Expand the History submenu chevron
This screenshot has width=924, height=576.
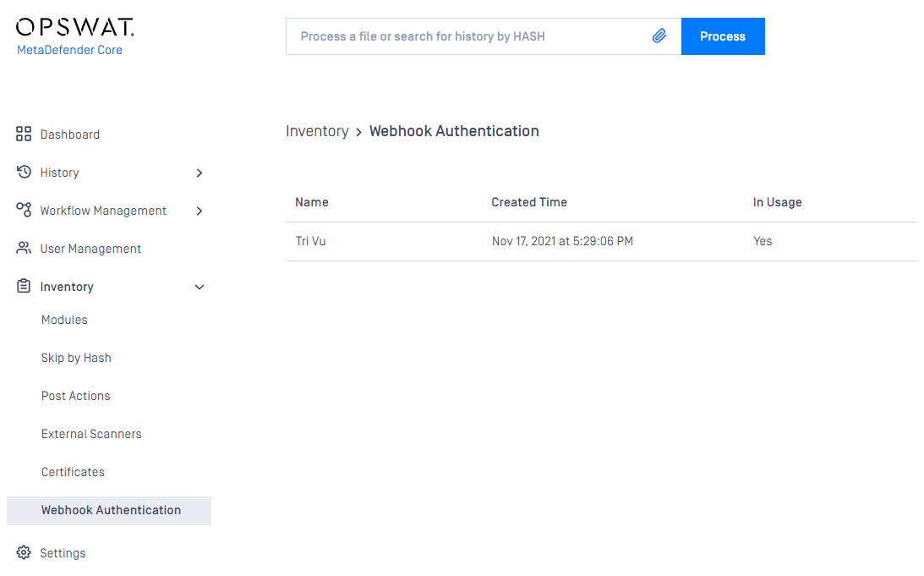200,173
